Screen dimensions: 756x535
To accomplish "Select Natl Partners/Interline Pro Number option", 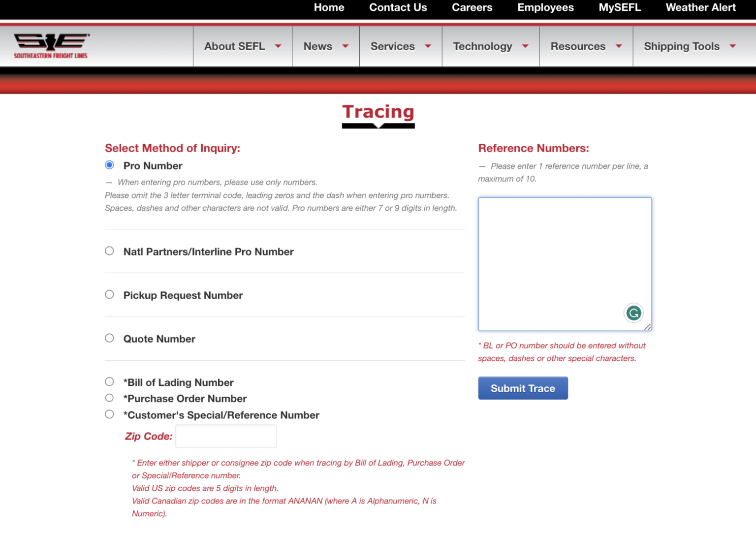I will tap(109, 251).
